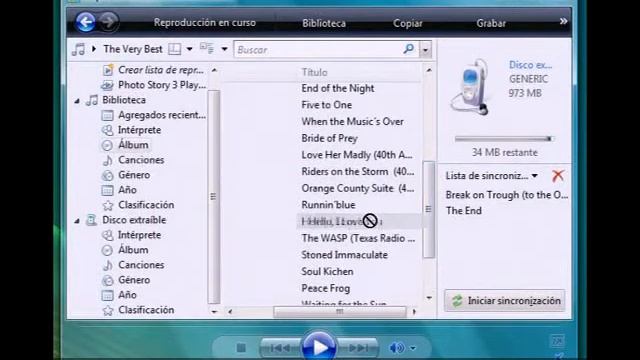
Task: Click the song list horizontal scrollbar thumb
Action: [340, 312]
